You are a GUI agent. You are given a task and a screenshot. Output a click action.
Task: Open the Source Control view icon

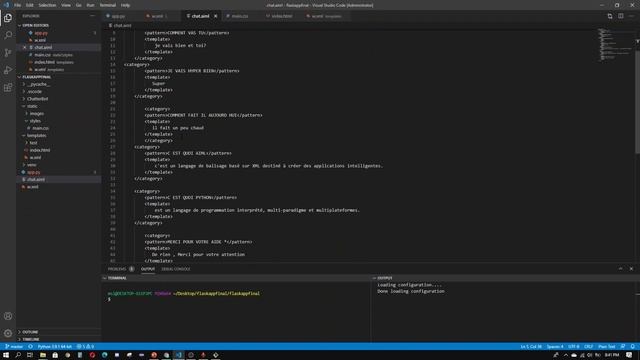click(8, 53)
